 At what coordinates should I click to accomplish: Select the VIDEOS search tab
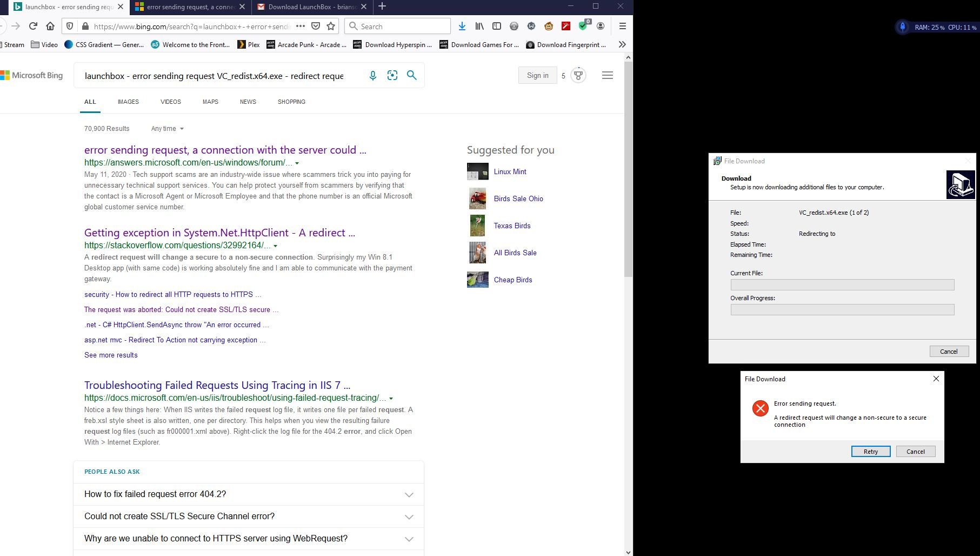pyautogui.click(x=171, y=102)
